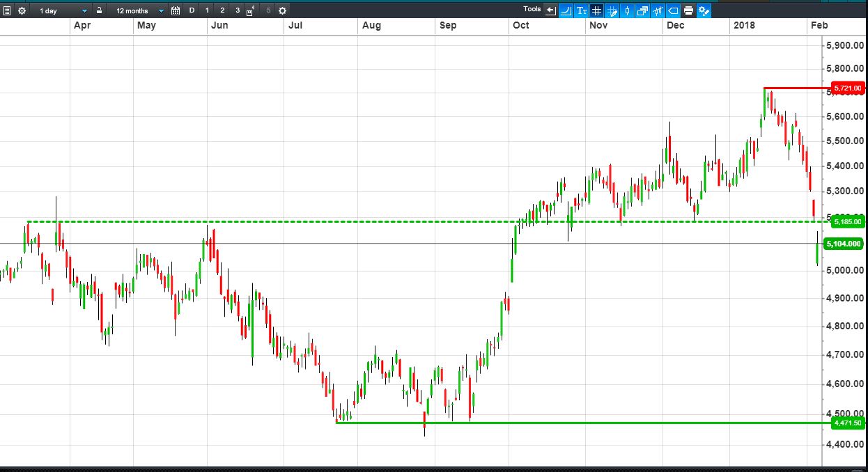Collapse the Tools bar with arrow
868x472 pixels.
tap(550, 10)
